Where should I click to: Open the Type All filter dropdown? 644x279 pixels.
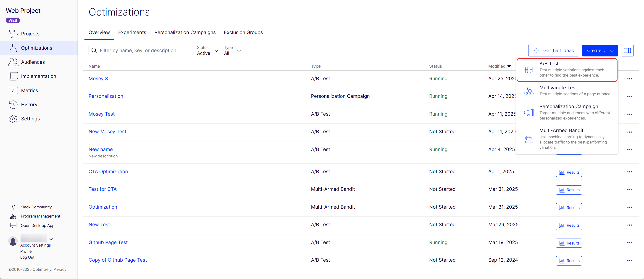pyautogui.click(x=232, y=51)
